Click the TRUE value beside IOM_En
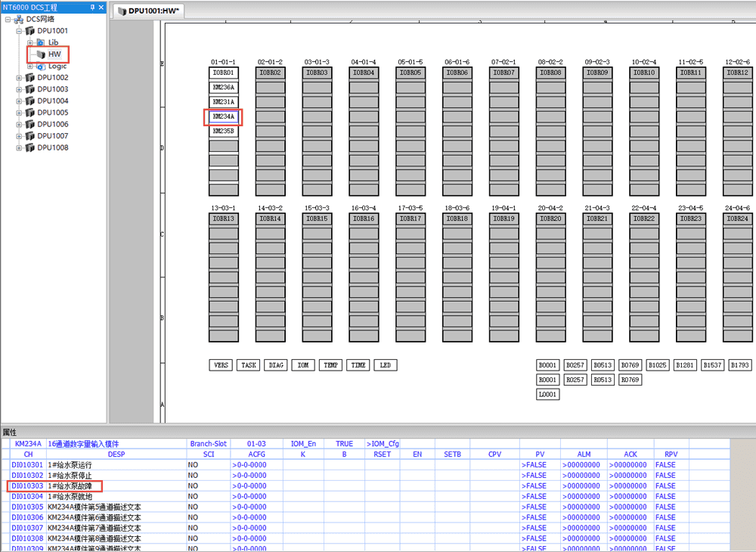The width and height of the screenshot is (756, 552). tap(344, 444)
